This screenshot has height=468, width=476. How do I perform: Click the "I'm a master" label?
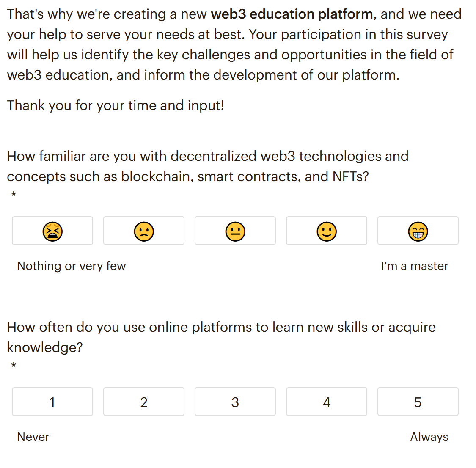click(x=415, y=266)
